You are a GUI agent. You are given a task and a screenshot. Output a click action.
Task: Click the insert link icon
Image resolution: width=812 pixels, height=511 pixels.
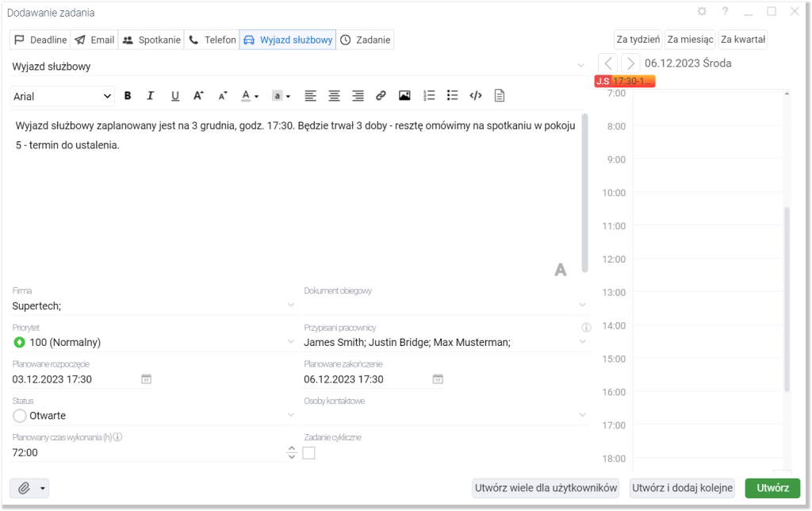[x=381, y=96]
